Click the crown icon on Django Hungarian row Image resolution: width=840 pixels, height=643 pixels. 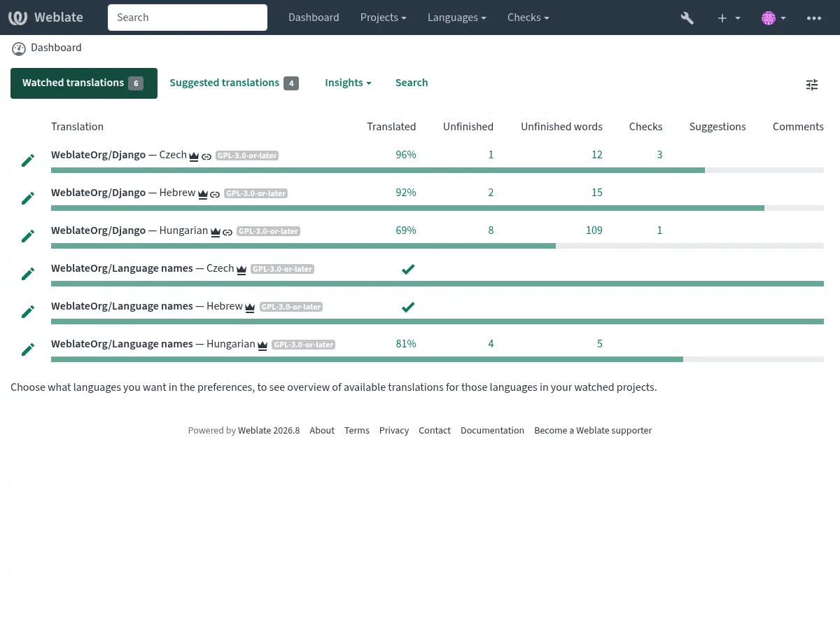[x=216, y=232]
